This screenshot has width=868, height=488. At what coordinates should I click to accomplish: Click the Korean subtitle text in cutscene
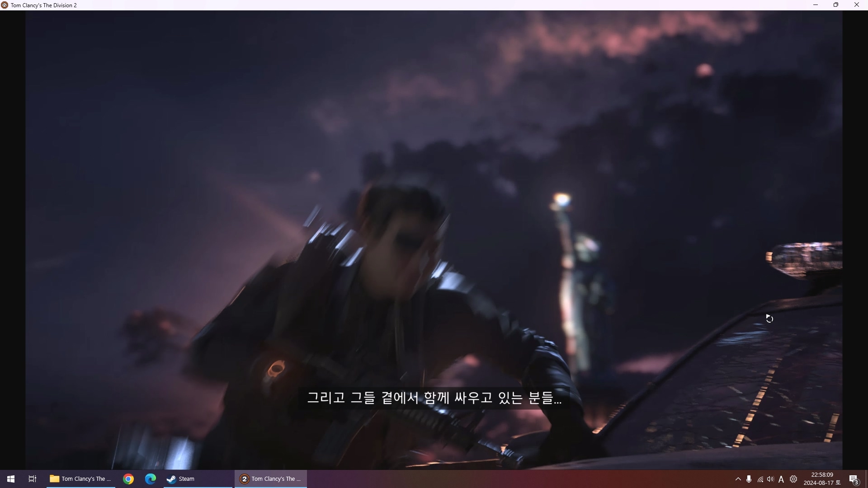click(x=434, y=398)
